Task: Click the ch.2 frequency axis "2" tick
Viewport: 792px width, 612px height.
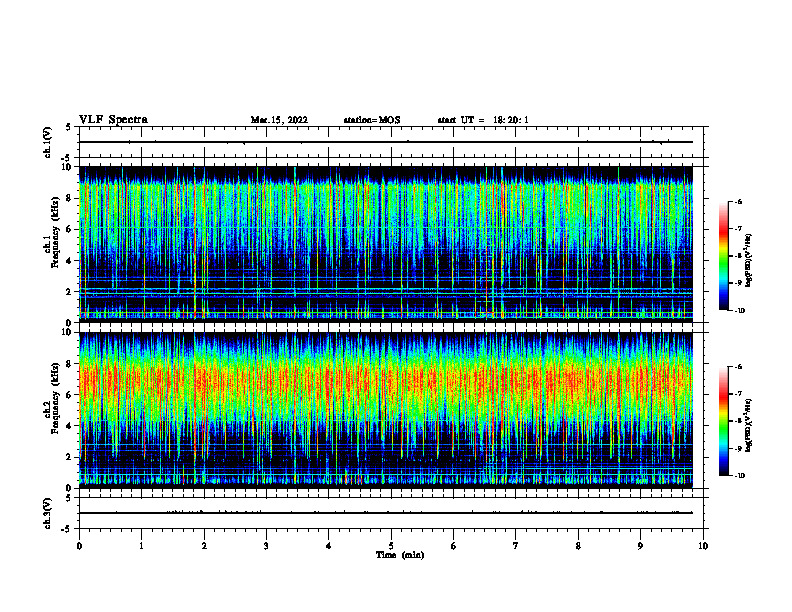Action: point(69,457)
